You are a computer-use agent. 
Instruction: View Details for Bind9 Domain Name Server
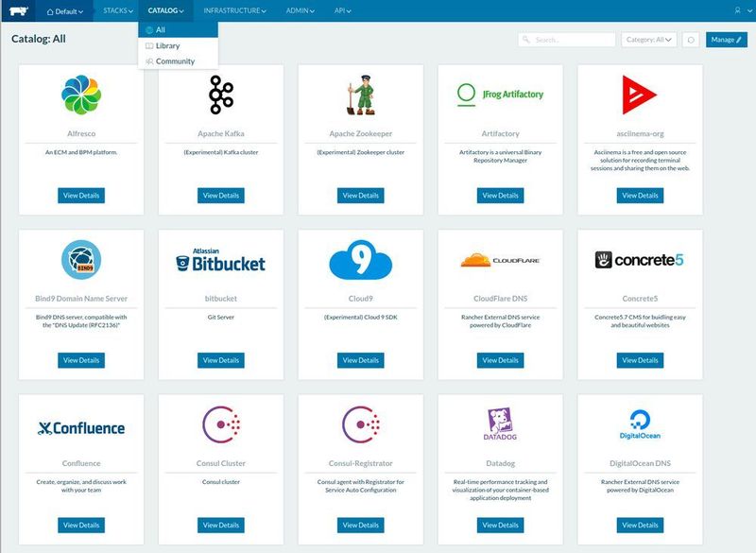(x=81, y=360)
